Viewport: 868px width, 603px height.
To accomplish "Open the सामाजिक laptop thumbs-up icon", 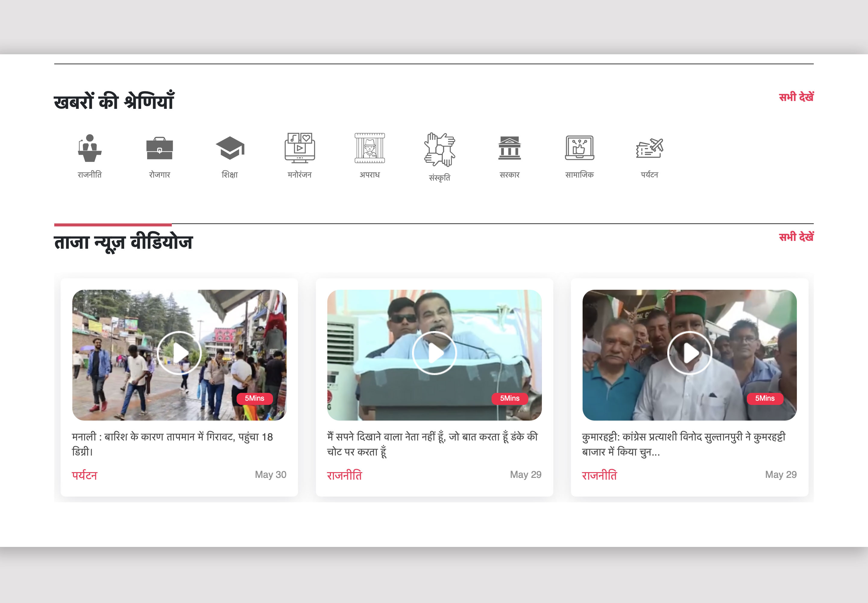I will (580, 148).
